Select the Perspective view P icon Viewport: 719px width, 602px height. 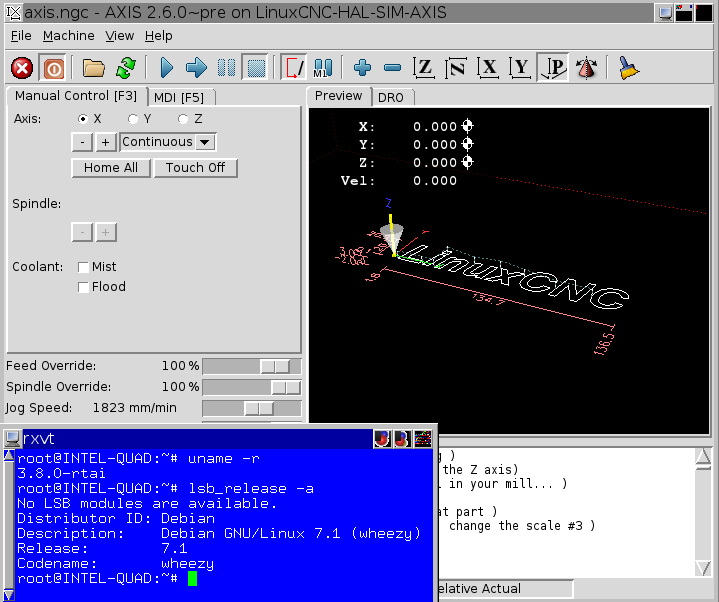(x=553, y=68)
